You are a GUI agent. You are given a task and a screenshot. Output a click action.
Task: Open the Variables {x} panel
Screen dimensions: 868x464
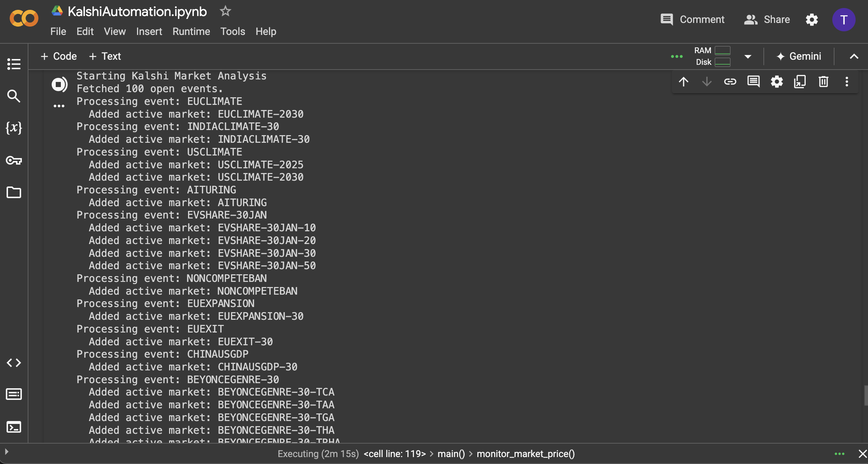point(14,128)
